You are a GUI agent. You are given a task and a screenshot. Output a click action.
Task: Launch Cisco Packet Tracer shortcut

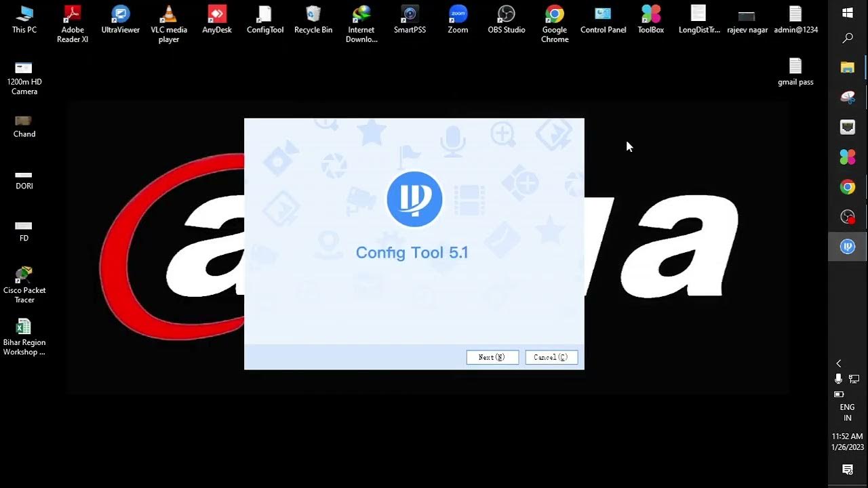(24, 285)
